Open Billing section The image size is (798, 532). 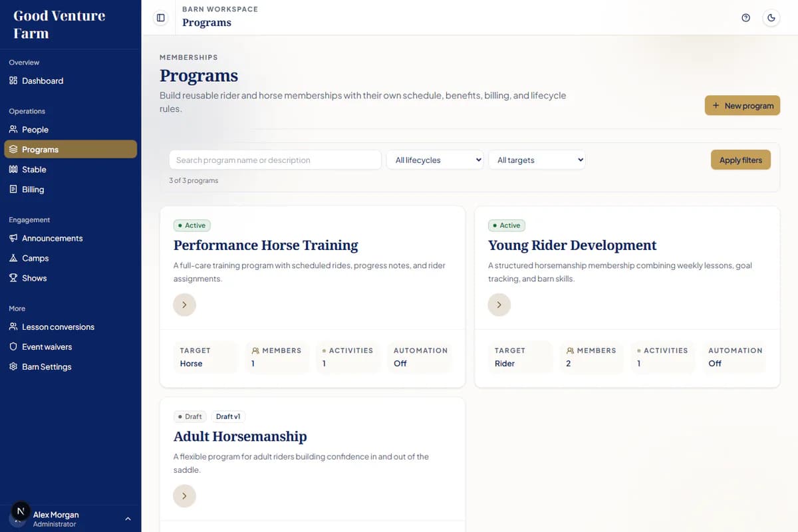pyautogui.click(x=70, y=190)
